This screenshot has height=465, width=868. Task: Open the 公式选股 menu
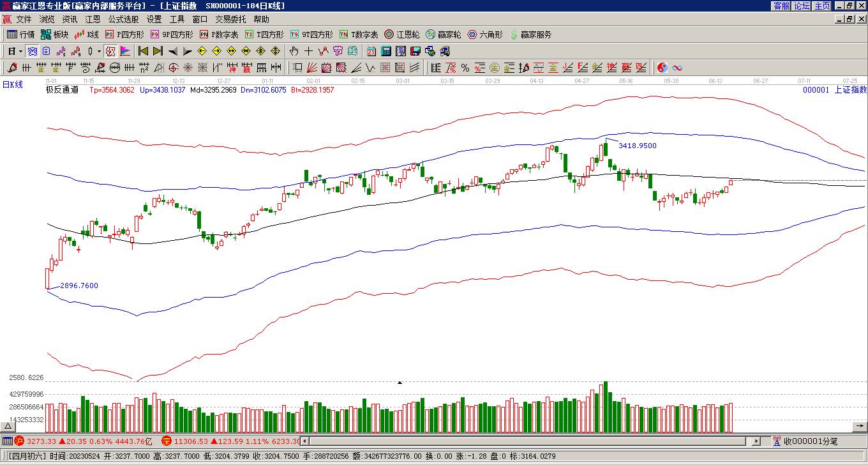123,20
